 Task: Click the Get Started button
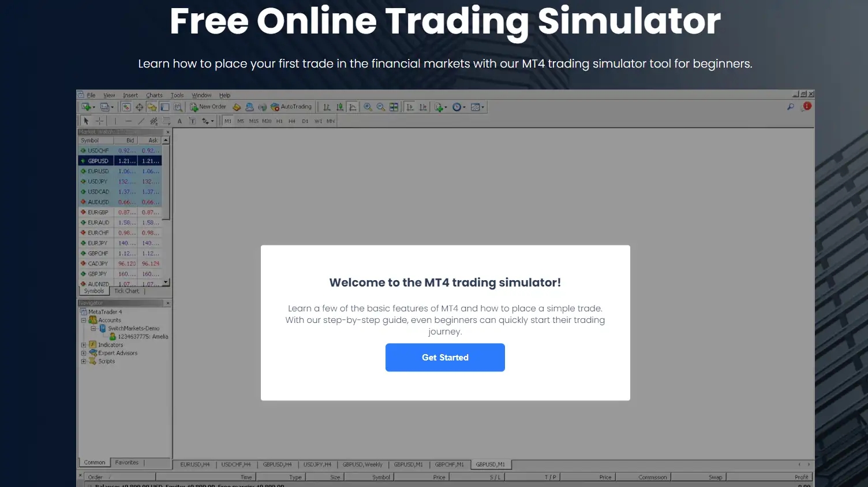pyautogui.click(x=445, y=358)
